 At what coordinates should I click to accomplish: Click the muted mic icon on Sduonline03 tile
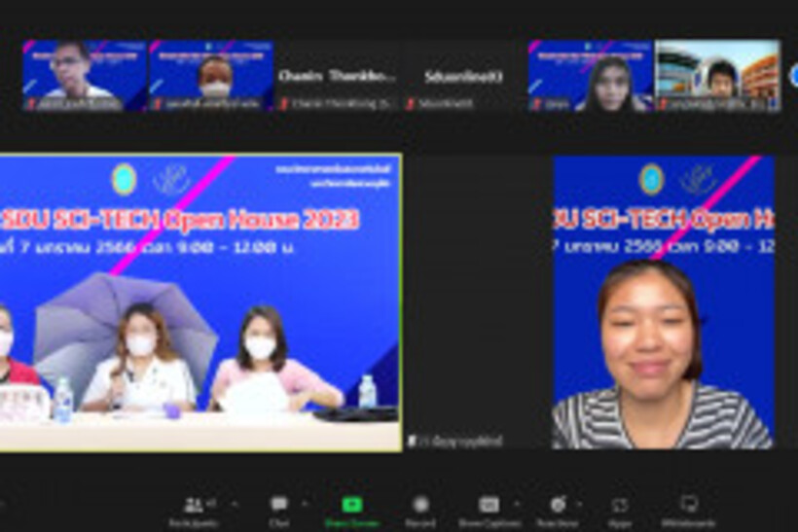point(413,104)
